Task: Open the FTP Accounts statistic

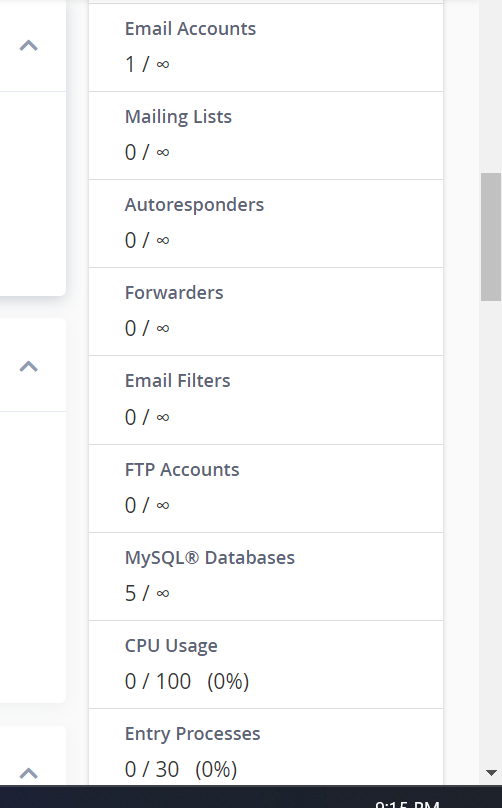Action: pyautogui.click(x=182, y=470)
